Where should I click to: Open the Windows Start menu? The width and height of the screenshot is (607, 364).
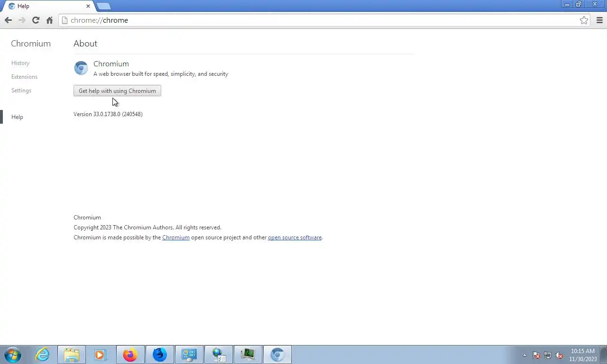tap(13, 355)
